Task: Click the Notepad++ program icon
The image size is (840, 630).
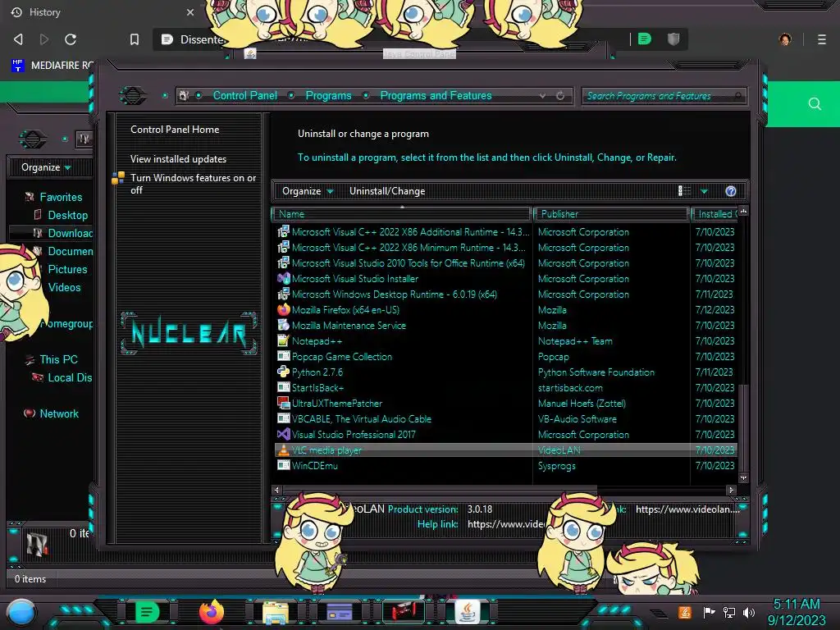Action: pos(283,341)
